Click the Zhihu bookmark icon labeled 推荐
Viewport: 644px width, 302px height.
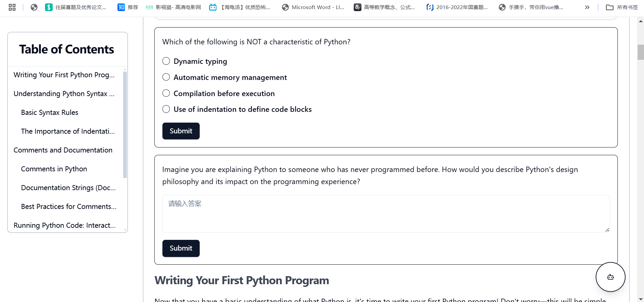point(121,7)
